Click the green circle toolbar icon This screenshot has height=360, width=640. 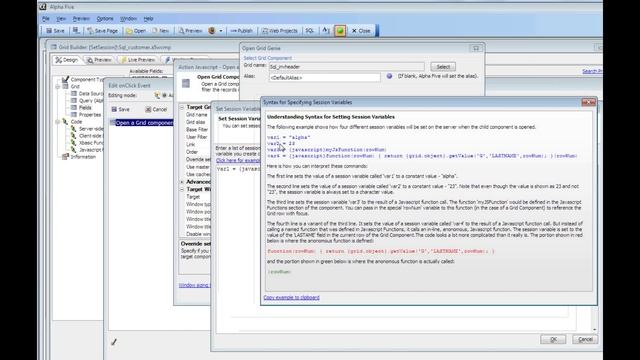click(340, 31)
